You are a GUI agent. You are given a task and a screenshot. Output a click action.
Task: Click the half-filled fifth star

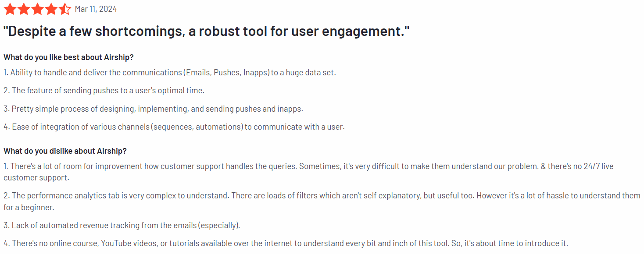(x=64, y=9)
